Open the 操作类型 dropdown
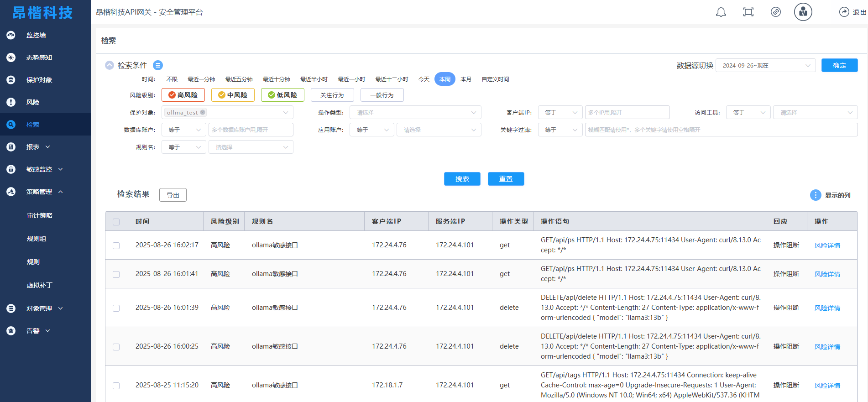This screenshot has width=868, height=402. pos(415,112)
